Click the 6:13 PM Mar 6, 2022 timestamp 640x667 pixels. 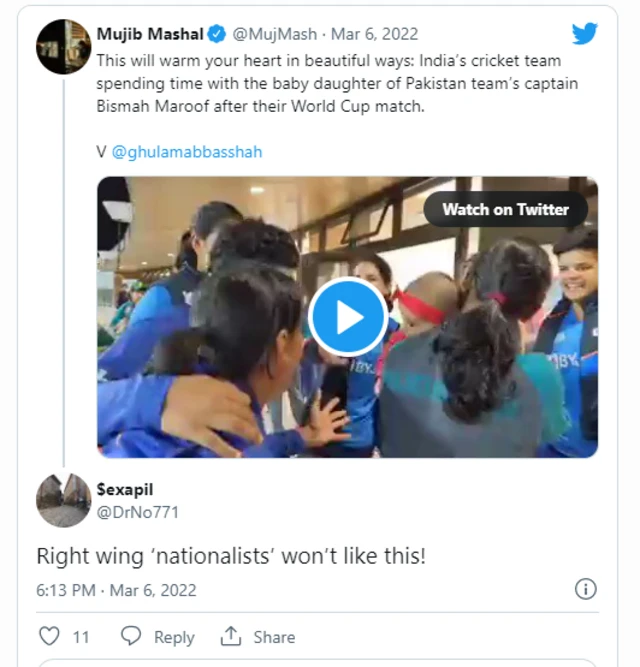coord(116,590)
